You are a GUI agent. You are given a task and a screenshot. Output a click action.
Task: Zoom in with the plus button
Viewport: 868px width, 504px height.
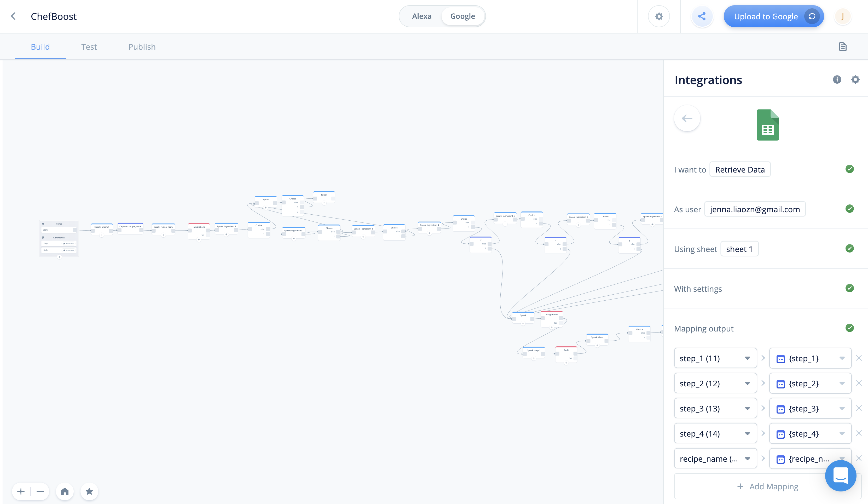(21, 491)
